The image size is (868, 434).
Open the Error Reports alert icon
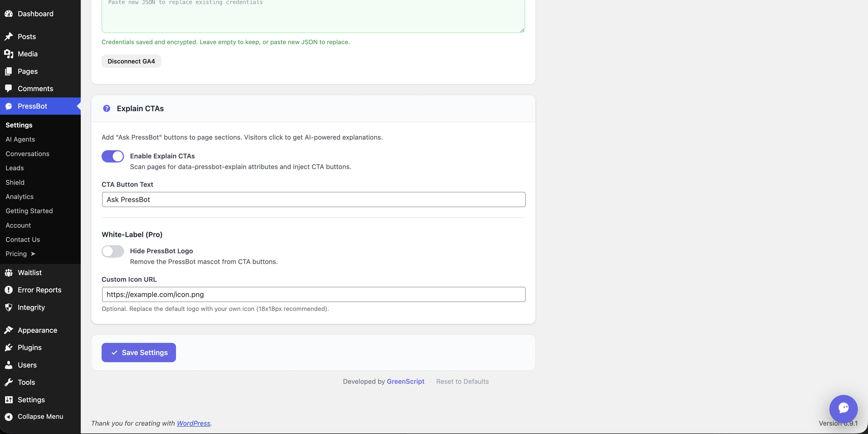tap(9, 290)
